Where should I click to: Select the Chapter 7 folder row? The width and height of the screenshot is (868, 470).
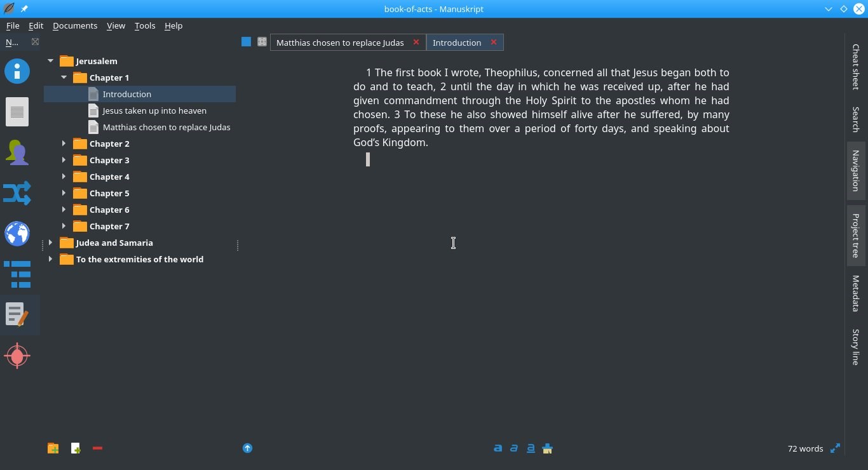(x=140, y=226)
